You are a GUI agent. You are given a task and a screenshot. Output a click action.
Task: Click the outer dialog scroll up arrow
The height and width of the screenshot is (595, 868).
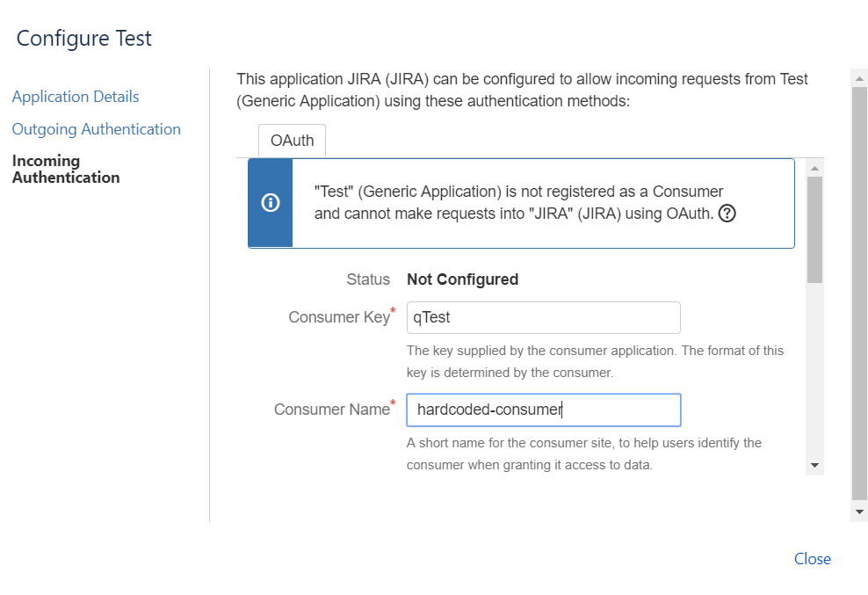859,78
